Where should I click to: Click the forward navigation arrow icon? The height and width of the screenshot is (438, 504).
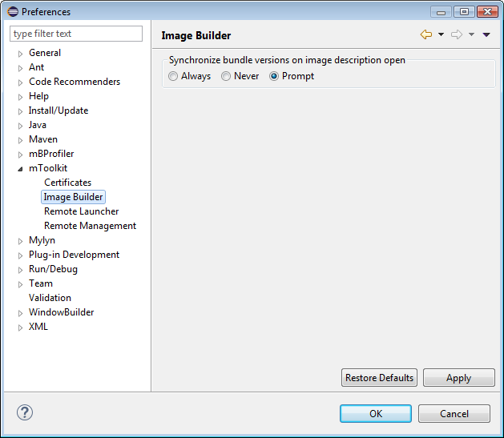pyautogui.click(x=457, y=34)
